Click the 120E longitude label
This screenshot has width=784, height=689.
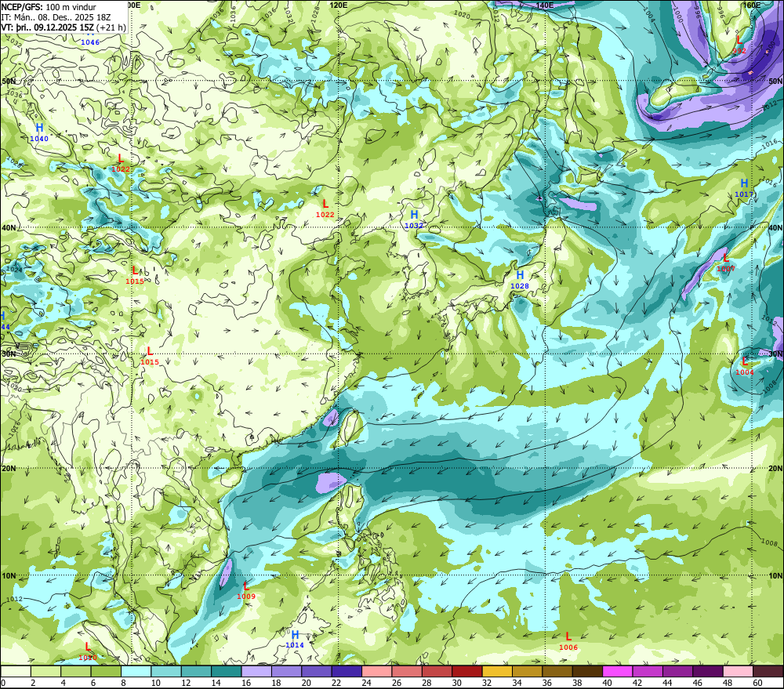click(339, 5)
